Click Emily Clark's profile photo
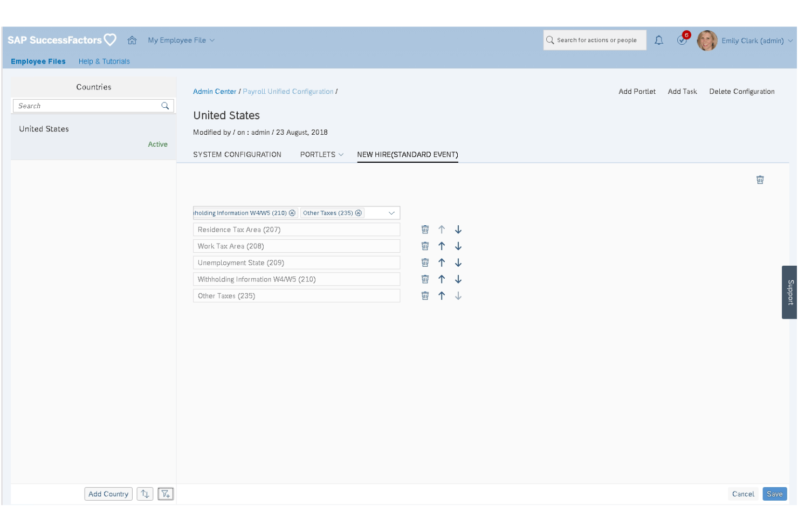Image resolution: width=798 pixels, height=532 pixels. pos(707,40)
